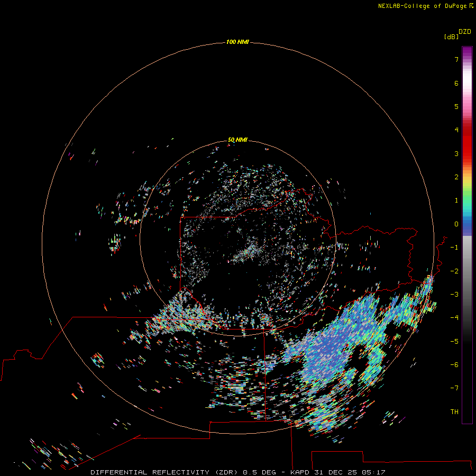Image resolution: width=476 pixels, height=476 pixels.
Task: Click the 2 value on the color scale
Action: [x=456, y=177]
